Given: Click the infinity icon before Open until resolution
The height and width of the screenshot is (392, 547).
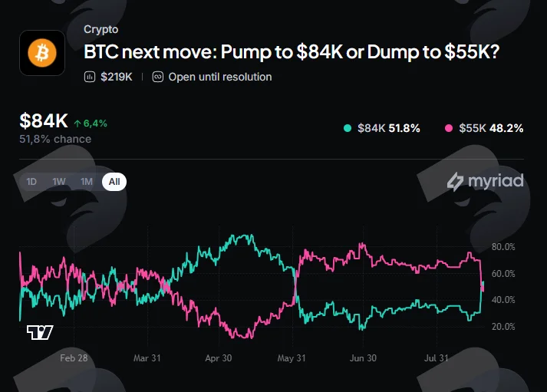Looking at the screenshot, I should click(158, 77).
